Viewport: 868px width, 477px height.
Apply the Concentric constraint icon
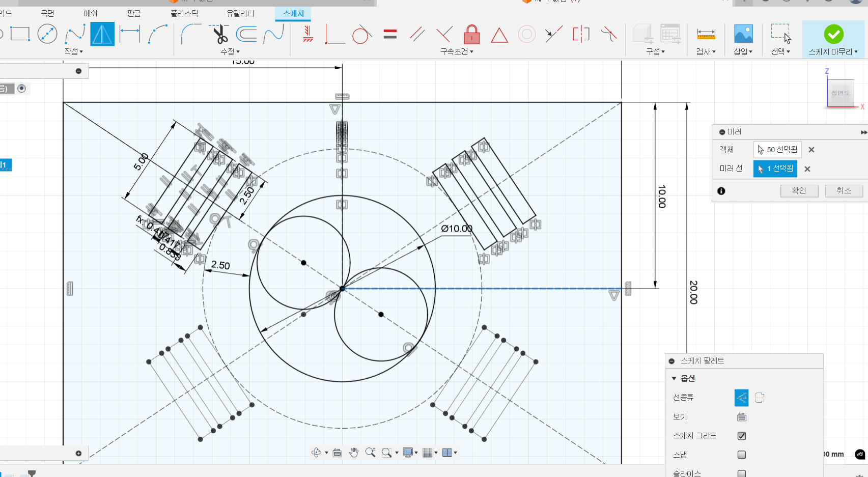(527, 34)
